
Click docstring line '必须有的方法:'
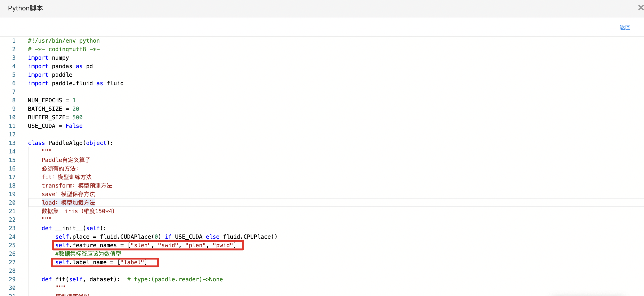coord(60,168)
